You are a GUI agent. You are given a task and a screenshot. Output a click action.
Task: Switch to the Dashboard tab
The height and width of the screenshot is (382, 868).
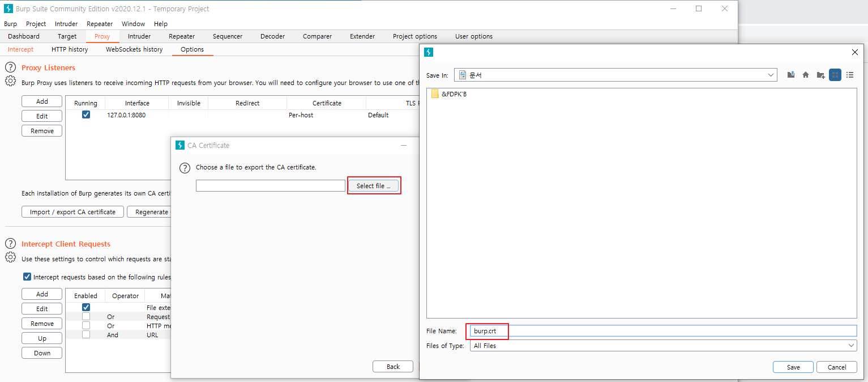pos(24,36)
